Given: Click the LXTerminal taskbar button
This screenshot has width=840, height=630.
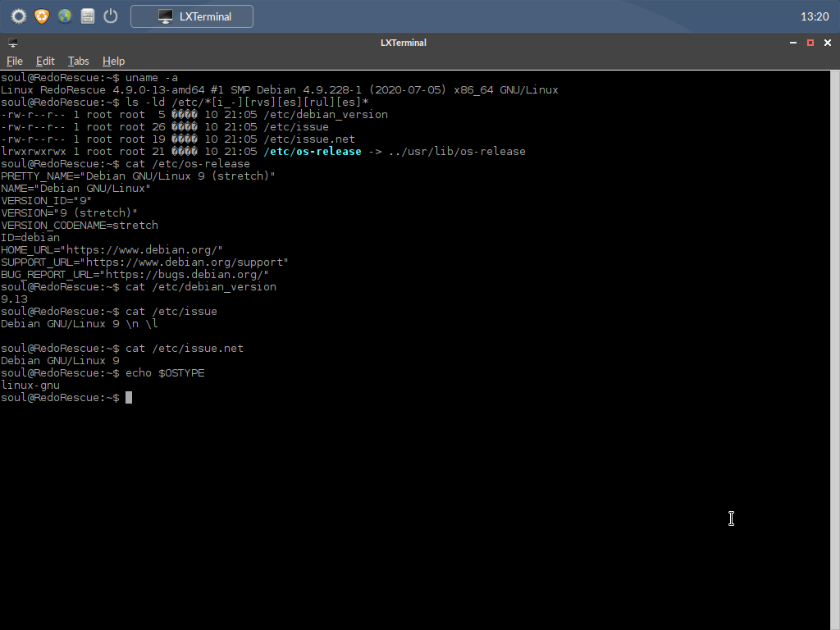Looking at the screenshot, I should [192, 16].
